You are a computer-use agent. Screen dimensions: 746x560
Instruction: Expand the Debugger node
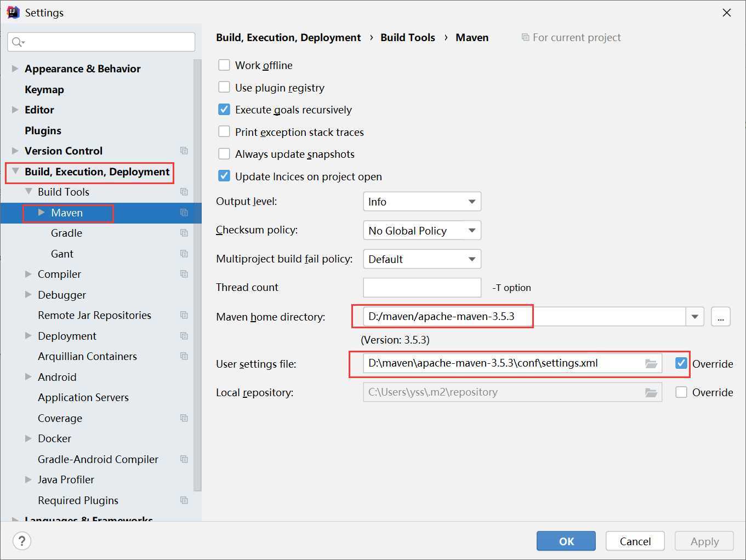[29, 295]
